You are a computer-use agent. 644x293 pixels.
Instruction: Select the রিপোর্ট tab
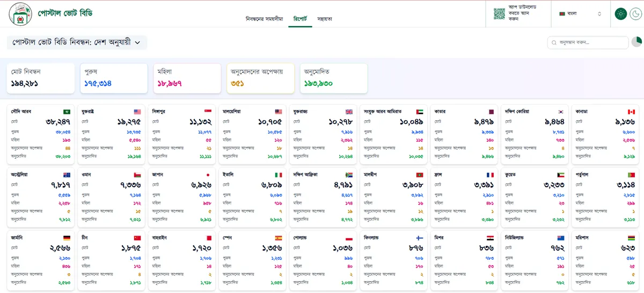(300, 19)
